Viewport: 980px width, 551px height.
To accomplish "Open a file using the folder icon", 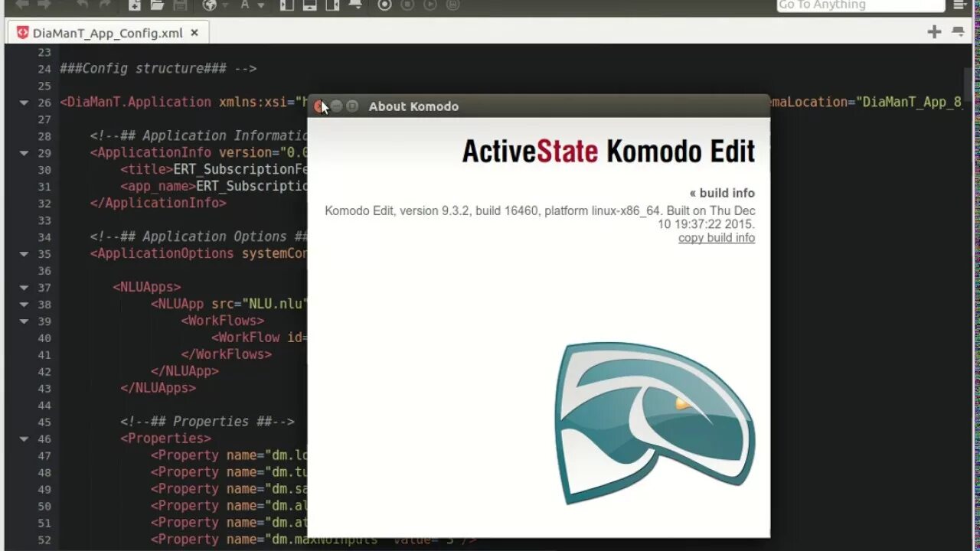I will pyautogui.click(x=157, y=5).
